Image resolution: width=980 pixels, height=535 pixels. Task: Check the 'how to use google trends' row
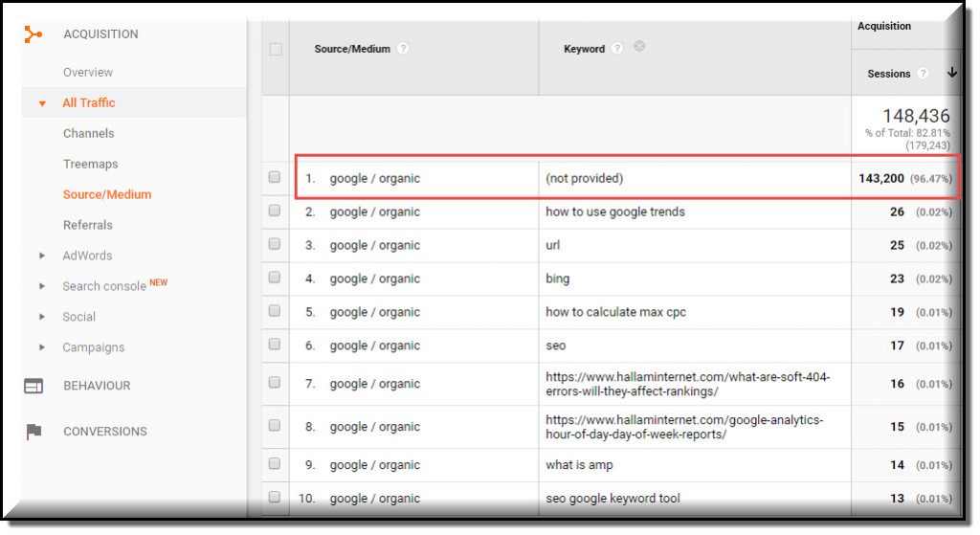click(275, 211)
